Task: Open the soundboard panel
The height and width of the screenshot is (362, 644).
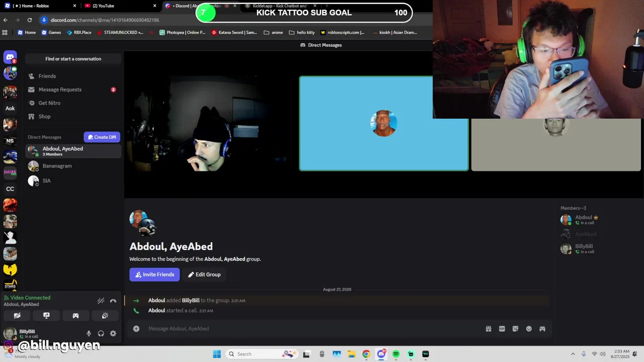Action: click(x=105, y=316)
